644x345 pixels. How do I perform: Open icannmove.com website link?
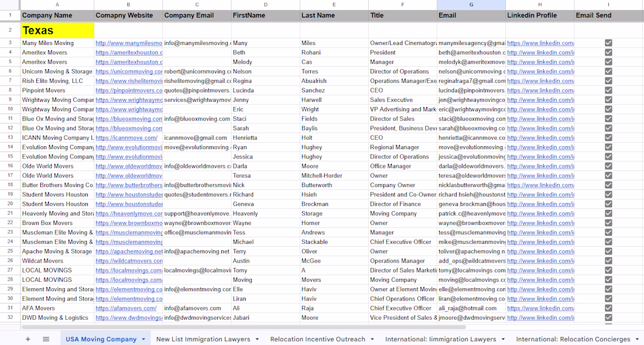pos(126,138)
